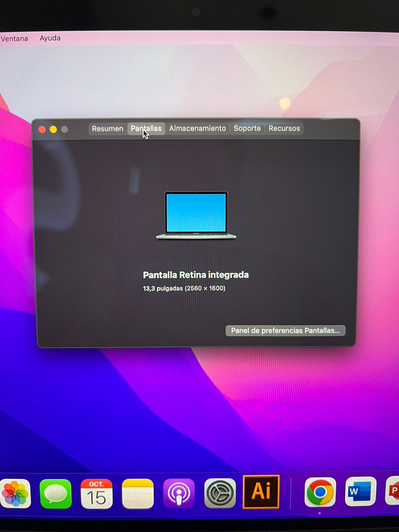Go to the Almacenamiento tab
399x532 pixels.
tap(197, 129)
